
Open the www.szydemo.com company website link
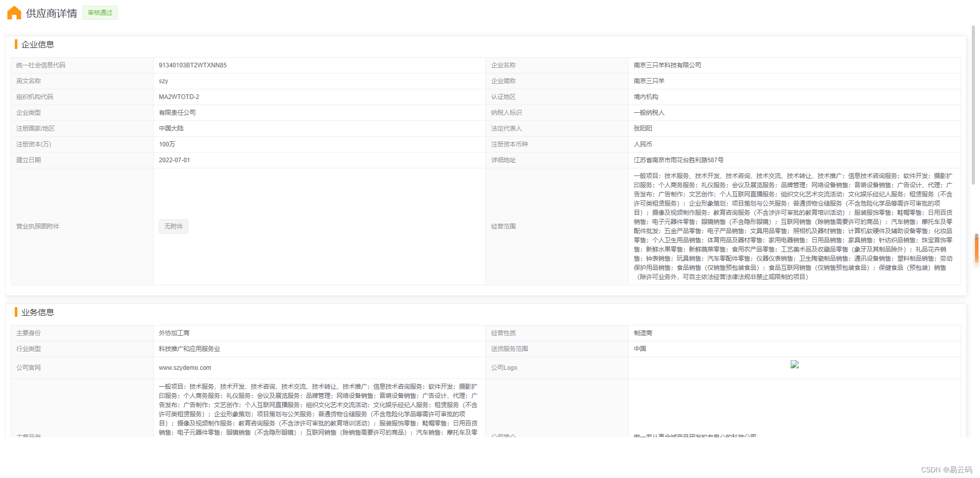185,367
